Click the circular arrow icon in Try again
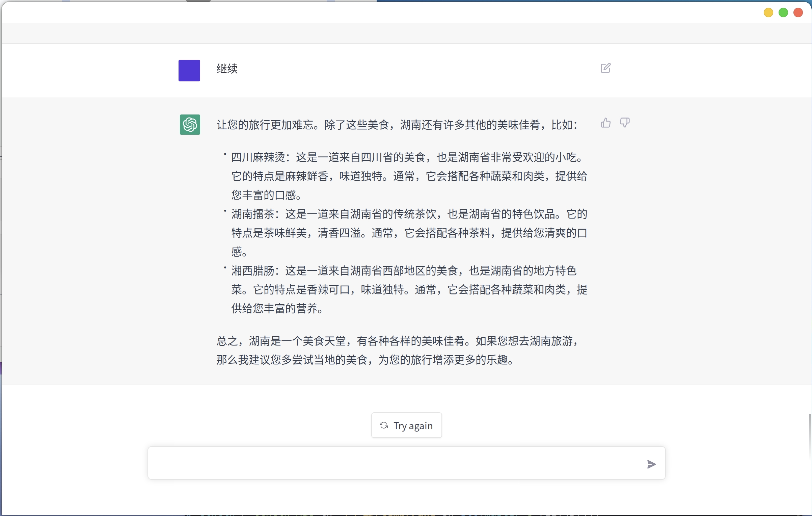Image resolution: width=812 pixels, height=516 pixels. click(384, 425)
